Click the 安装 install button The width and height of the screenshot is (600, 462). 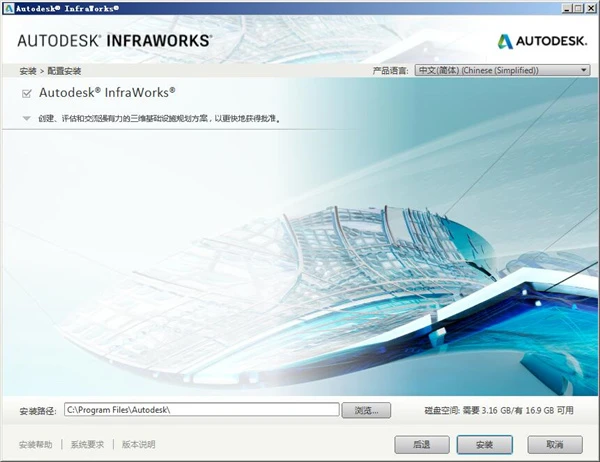point(484,444)
